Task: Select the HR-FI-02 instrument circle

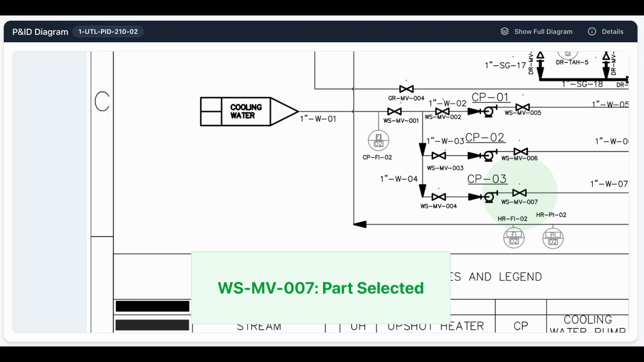Action: pyautogui.click(x=514, y=238)
